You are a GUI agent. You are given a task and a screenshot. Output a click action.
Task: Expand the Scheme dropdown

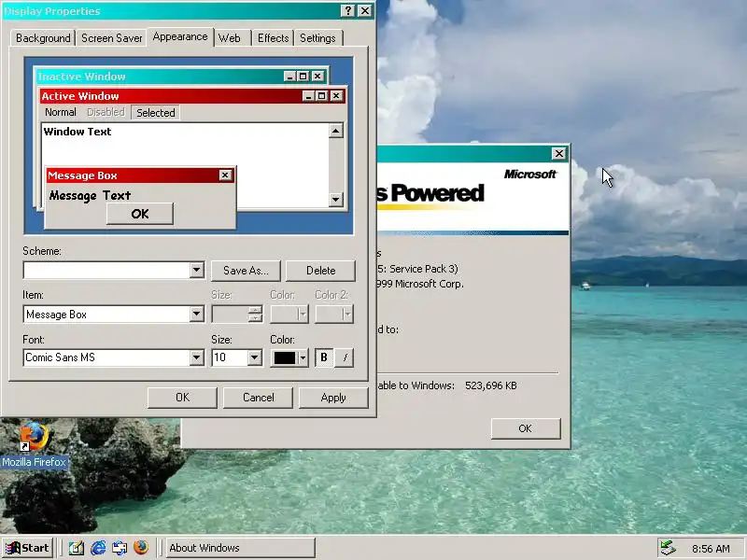pos(196,270)
